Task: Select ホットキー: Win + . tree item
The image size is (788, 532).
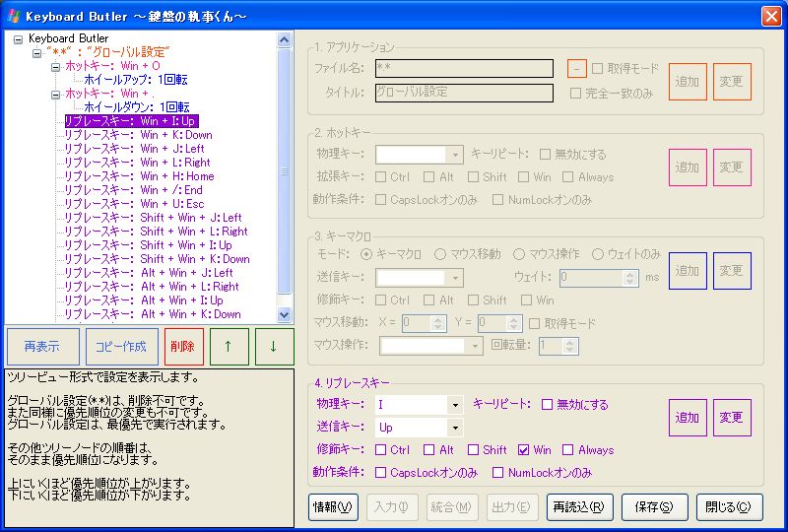Action: (x=109, y=94)
